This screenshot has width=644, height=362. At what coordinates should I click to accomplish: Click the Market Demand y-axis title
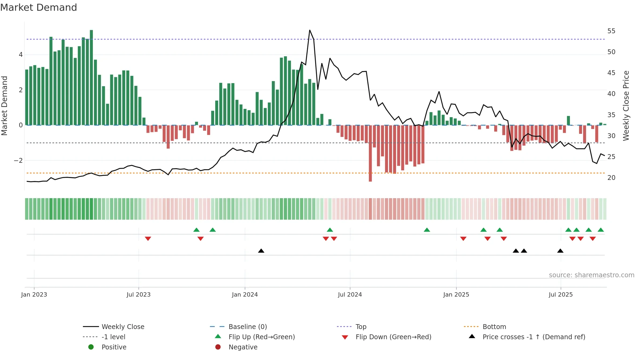(4, 106)
